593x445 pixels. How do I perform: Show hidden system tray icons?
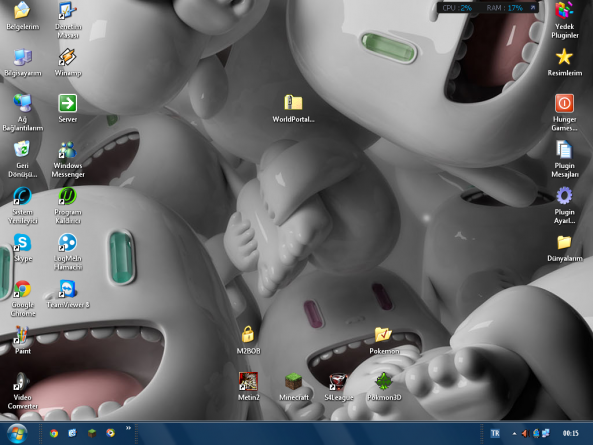click(514, 433)
